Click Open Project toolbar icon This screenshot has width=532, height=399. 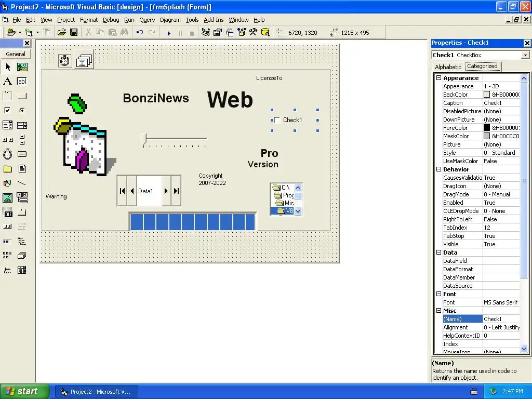click(61, 33)
